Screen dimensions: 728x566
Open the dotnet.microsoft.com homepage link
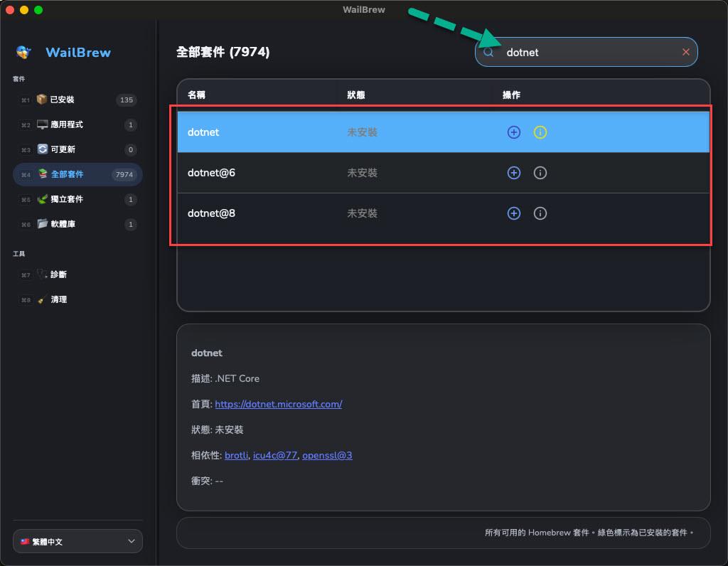[278, 404]
